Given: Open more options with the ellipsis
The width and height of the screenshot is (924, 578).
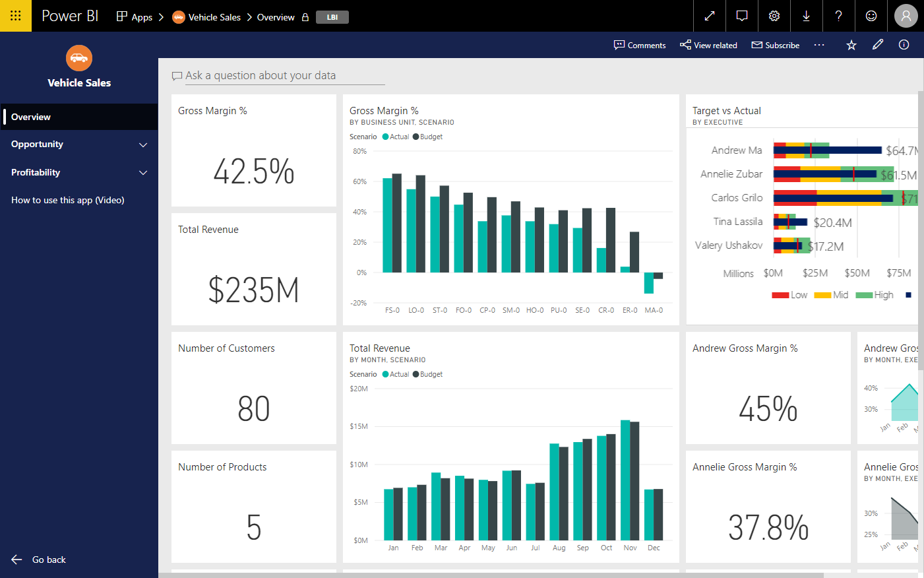Looking at the screenshot, I should tap(819, 45).
